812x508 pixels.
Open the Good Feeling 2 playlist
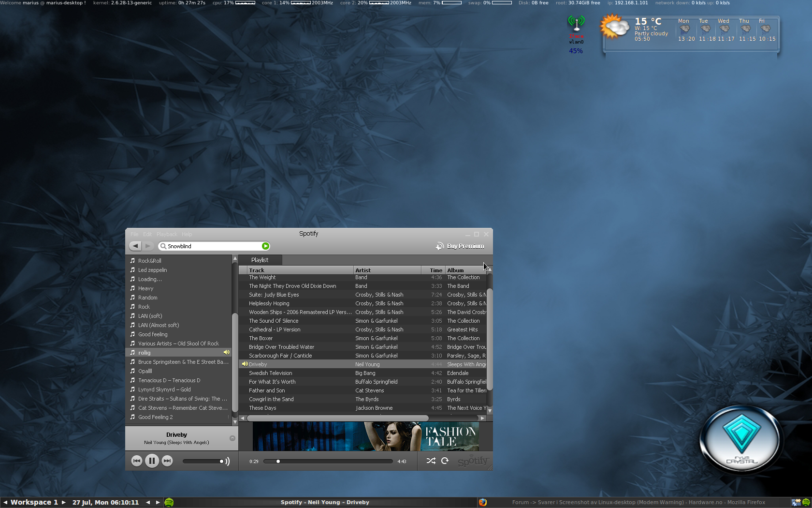pos(179,417)
